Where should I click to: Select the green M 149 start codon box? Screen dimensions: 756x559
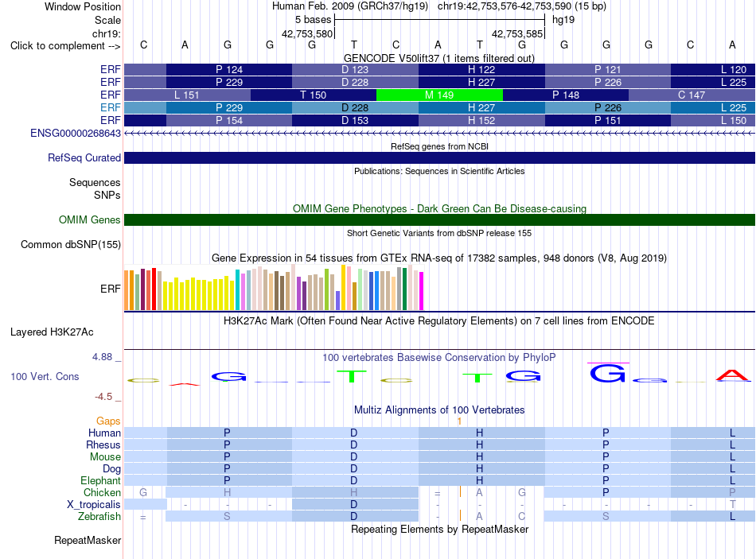pyautogui.click(x=439, y=95)
